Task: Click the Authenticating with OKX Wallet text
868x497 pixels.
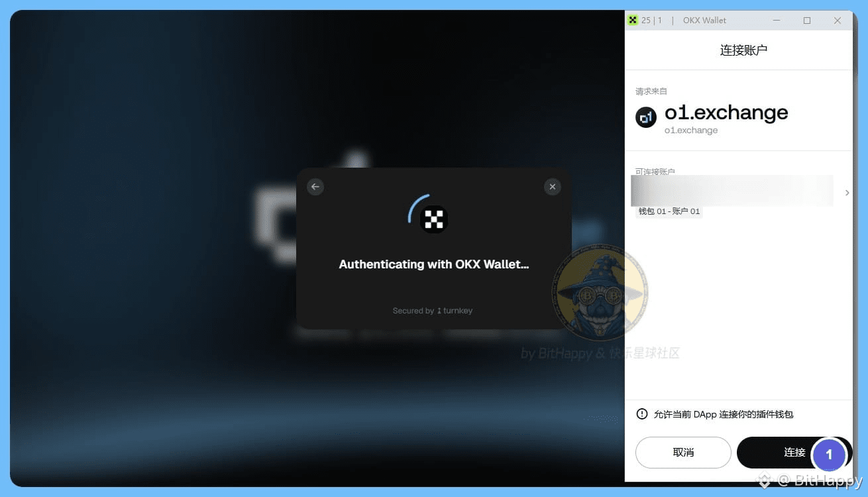Action: click(434, 264)
